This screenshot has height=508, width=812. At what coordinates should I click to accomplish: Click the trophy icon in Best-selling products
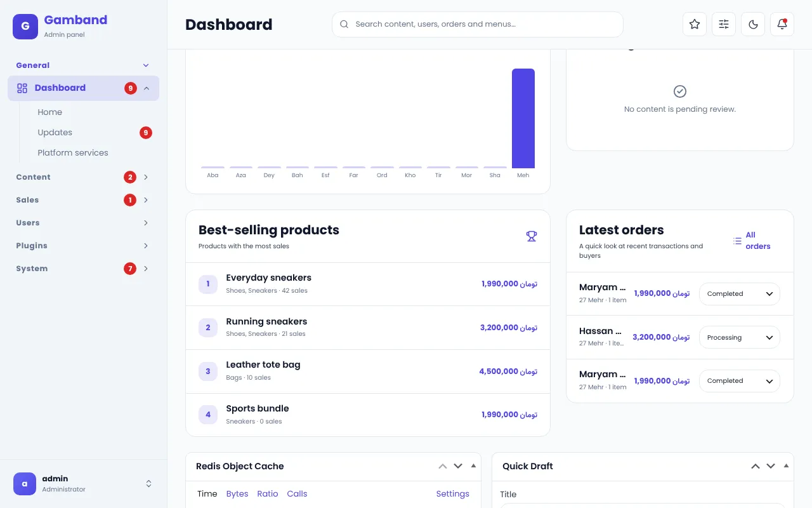coord(532,236)
